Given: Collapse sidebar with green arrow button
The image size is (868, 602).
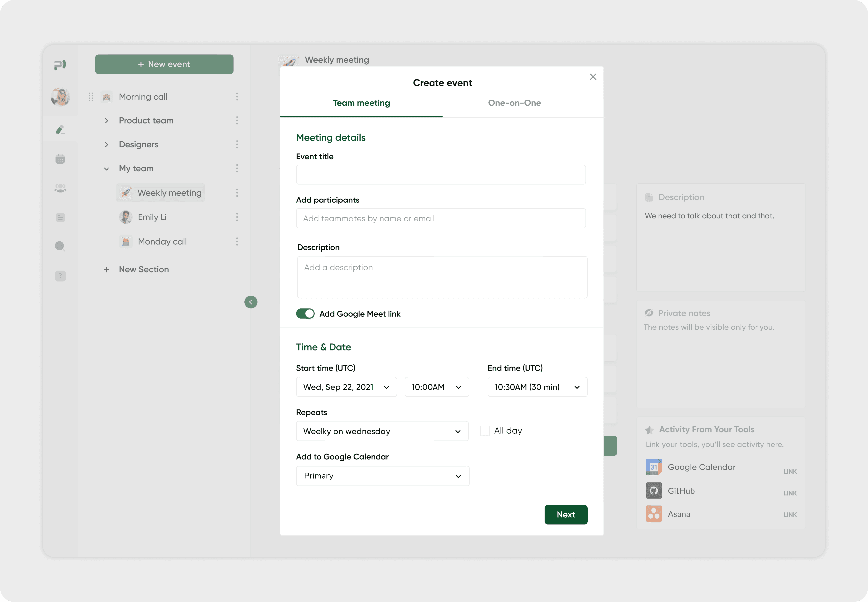Looking at the screenshot, I should point(251,302).
